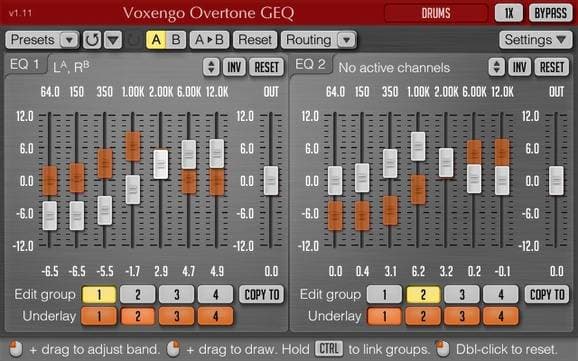The image size is (578, 361).
Task: Select Edit group 2 in EQ 2
Action: point(423,295)
